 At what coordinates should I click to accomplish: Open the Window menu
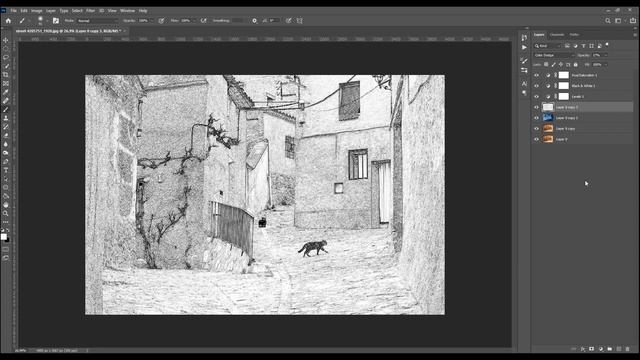(x=127, y=11)
